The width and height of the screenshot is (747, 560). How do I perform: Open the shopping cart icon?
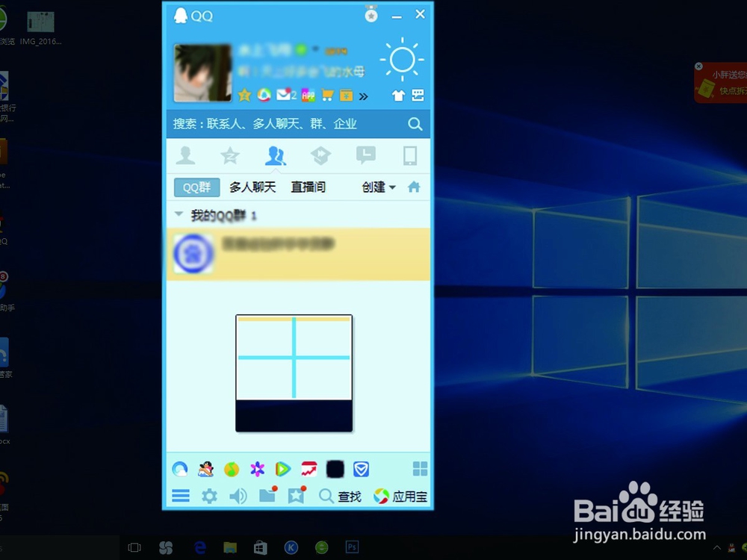327,96
